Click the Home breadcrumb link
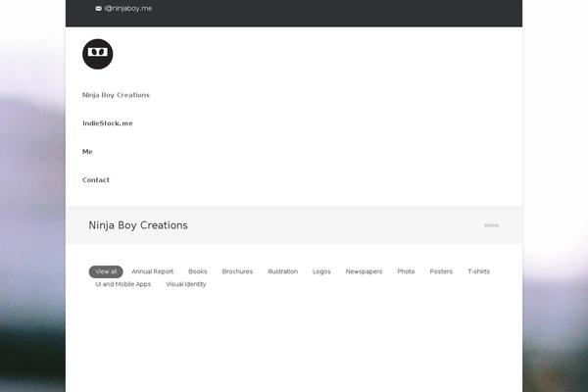Screen dimensions: 588x392 point(491,225)
